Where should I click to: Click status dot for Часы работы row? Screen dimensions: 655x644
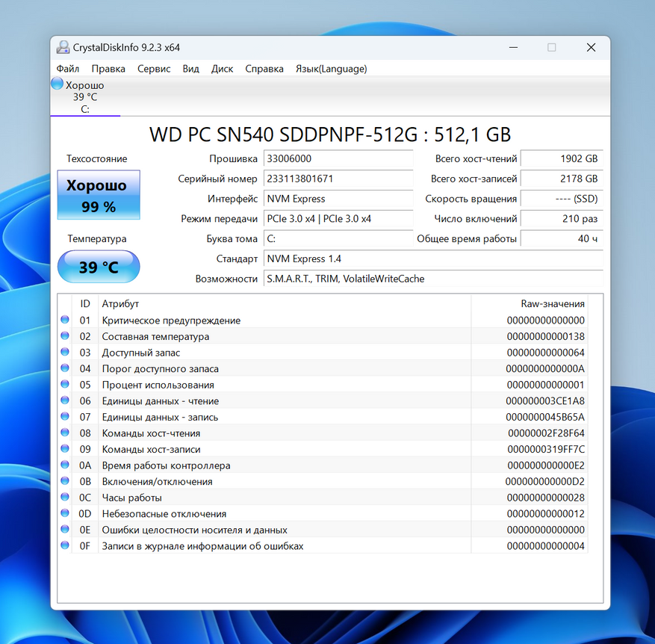65,497
